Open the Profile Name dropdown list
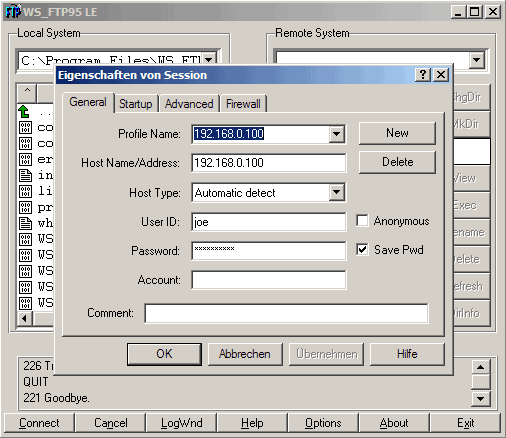 [337, 134]
